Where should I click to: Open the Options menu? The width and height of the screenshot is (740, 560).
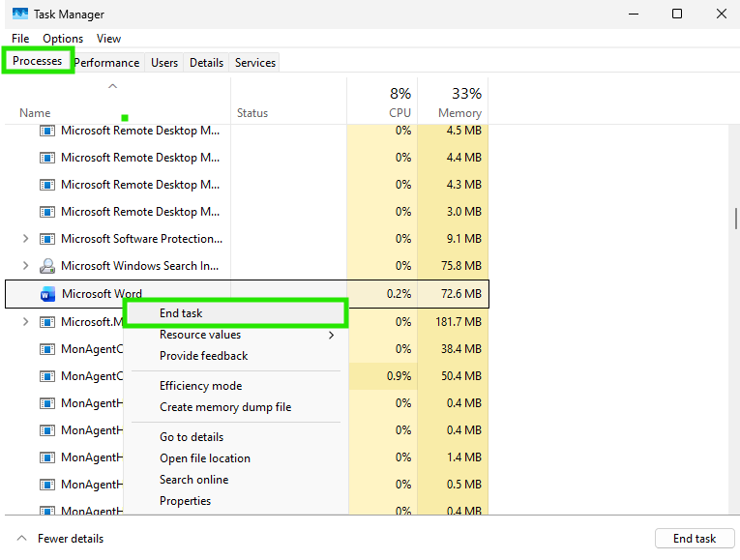pos(63,39)
